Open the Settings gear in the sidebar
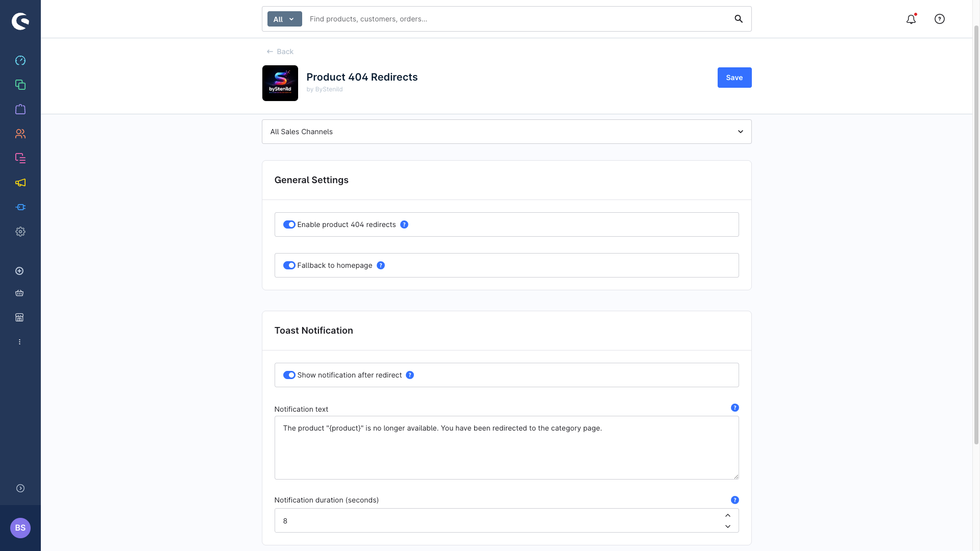Viewport: 980px width, 551px height. click(20, 232)
